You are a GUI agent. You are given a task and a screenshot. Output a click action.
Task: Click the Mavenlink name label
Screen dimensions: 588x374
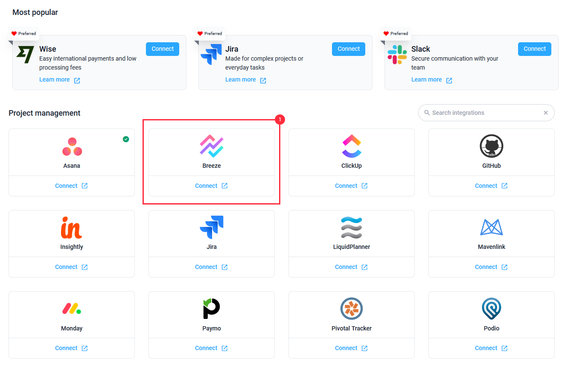[492, 247]
